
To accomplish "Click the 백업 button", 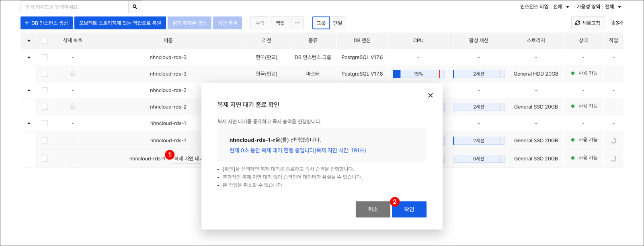I will click(280, 23).
